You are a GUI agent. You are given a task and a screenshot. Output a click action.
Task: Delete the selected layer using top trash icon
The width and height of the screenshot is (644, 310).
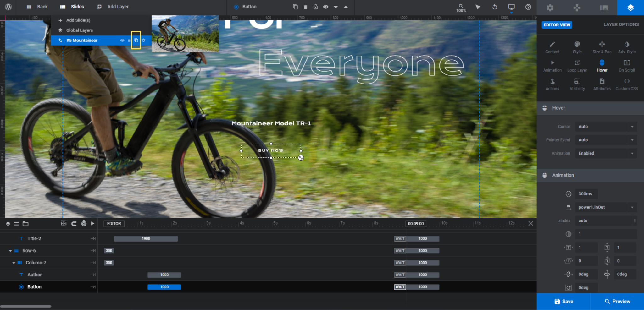click(305, 7)
